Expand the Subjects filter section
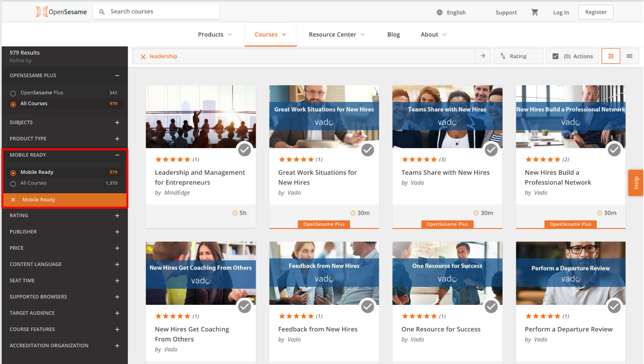 point(117,123)
